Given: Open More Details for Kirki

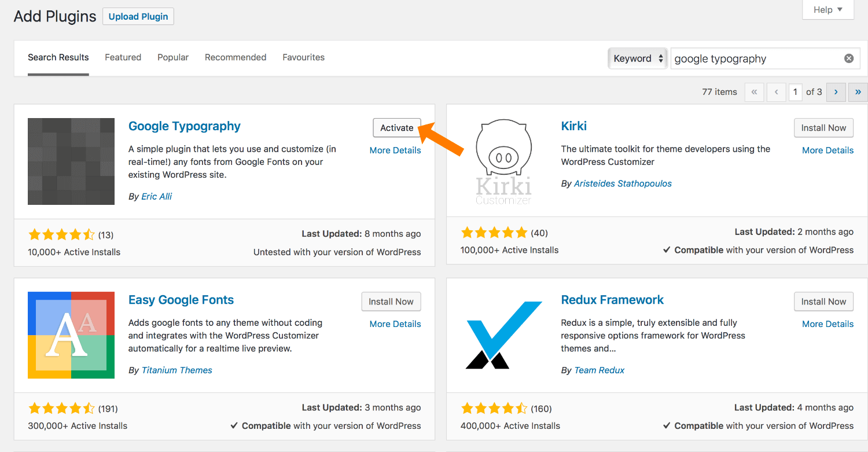Looking at the screenshot, I should pyautogui.click(x=827, y=150).
